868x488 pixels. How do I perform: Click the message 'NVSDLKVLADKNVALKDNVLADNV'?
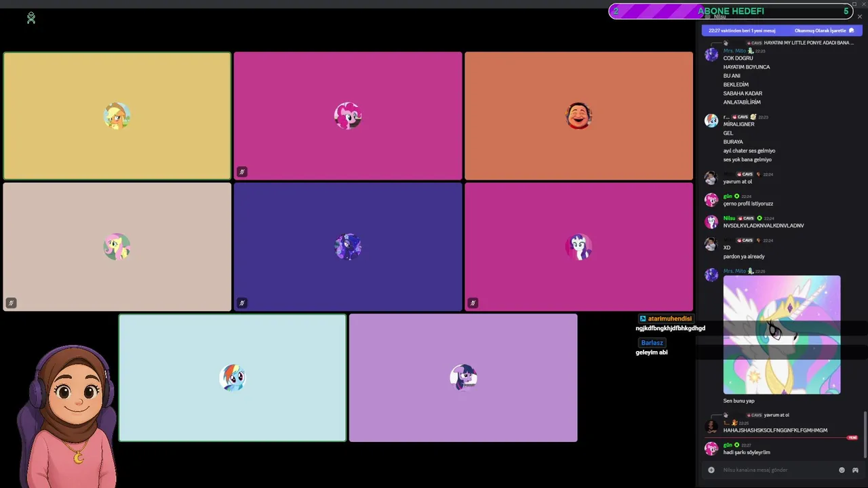coord(764,226)
